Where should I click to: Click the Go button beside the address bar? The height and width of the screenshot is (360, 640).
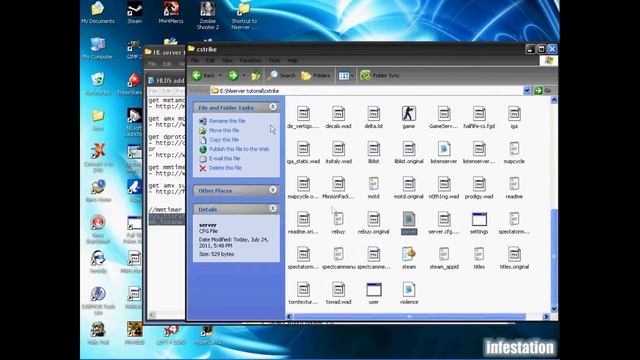click(543, 91)
